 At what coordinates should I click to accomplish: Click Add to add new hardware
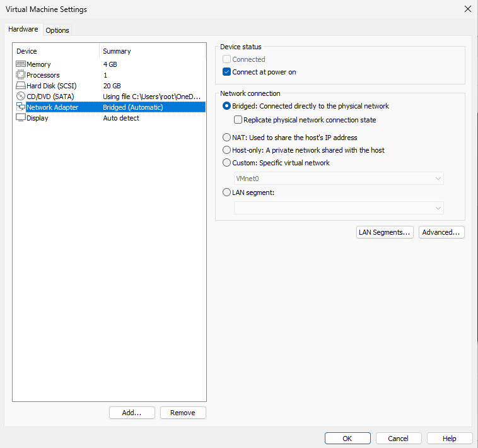coord(132,413)
